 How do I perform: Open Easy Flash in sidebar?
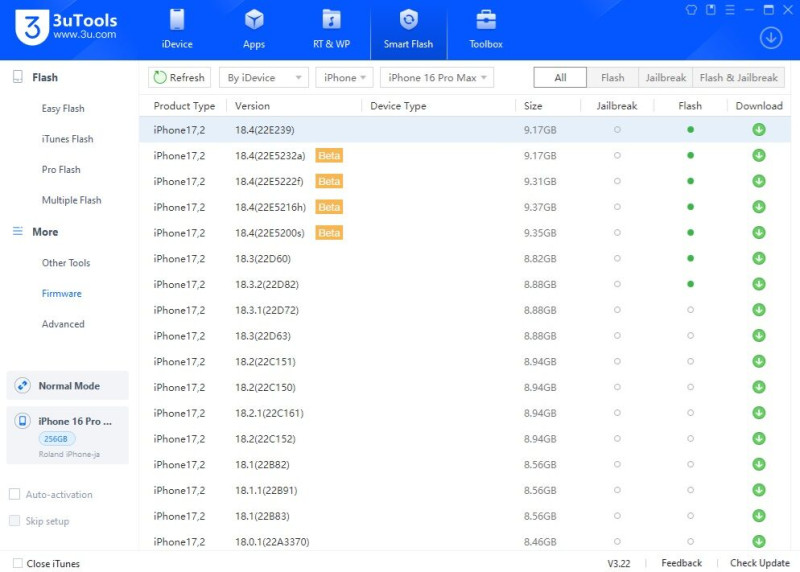63,108
